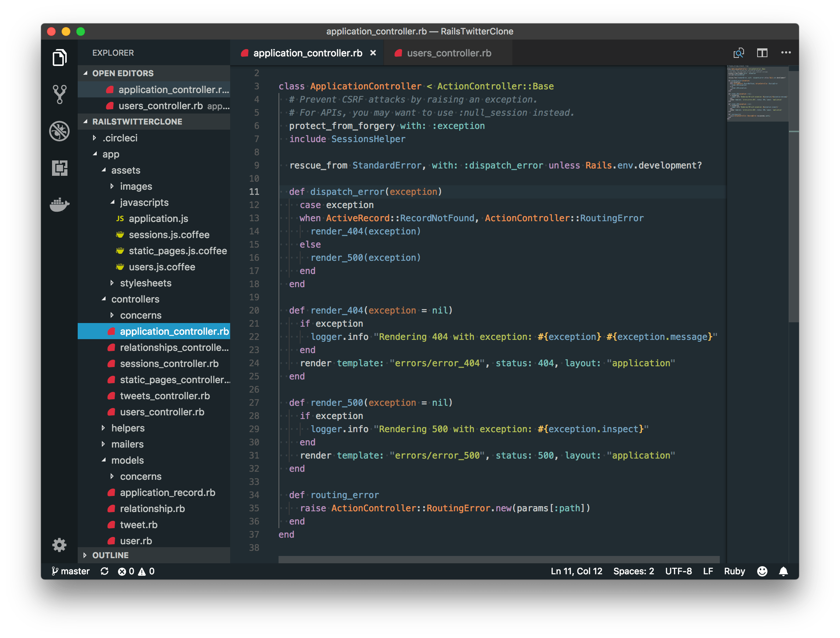Click the master branch indicator
Screen dimensions: 840x638
coord(71,571)
